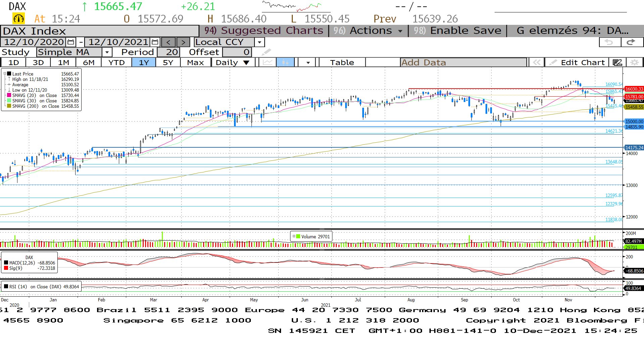Open the annotations checklist icon
Image resolution: width=644 pixels, height=344 pixels.
(617, 62)
